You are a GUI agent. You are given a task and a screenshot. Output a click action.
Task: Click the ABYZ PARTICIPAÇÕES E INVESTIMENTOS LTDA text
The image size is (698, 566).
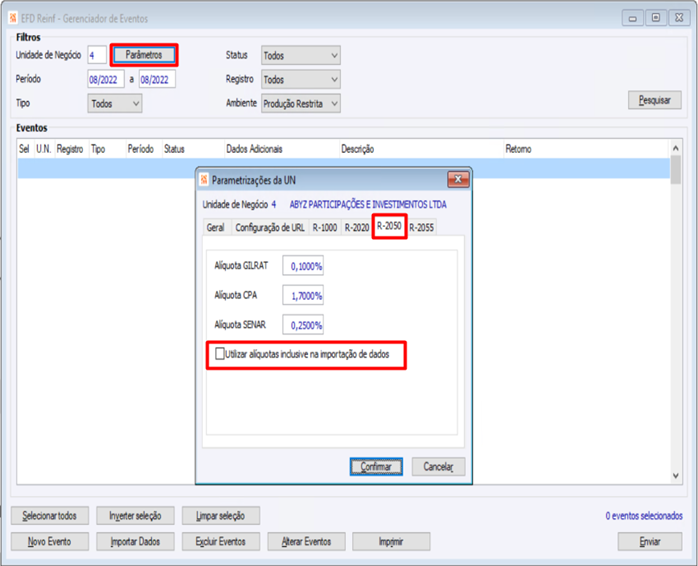pyautogui.click(x=368, y=204)
